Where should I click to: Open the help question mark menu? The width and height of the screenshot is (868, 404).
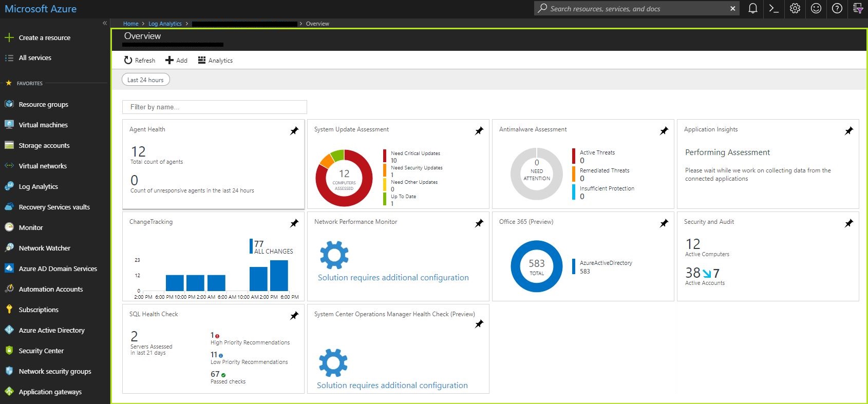tap(837, 8)
